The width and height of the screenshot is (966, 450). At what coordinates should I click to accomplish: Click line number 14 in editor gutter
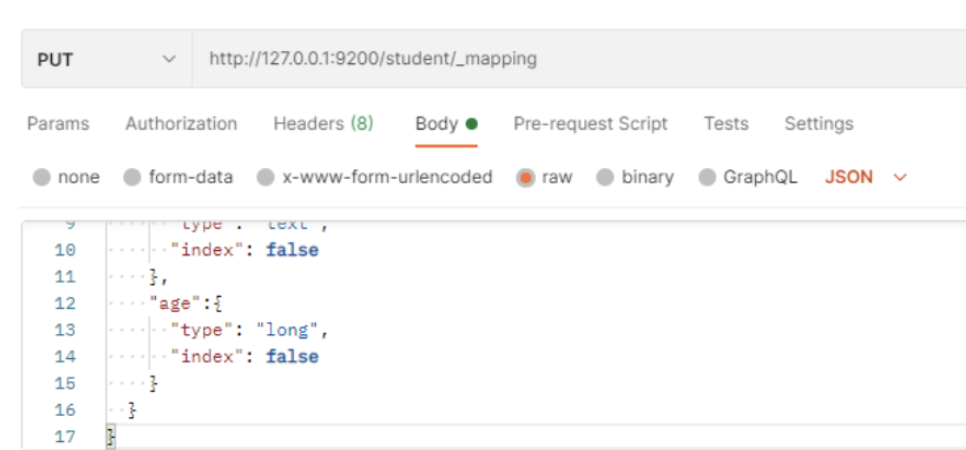[x=64, y=357]
